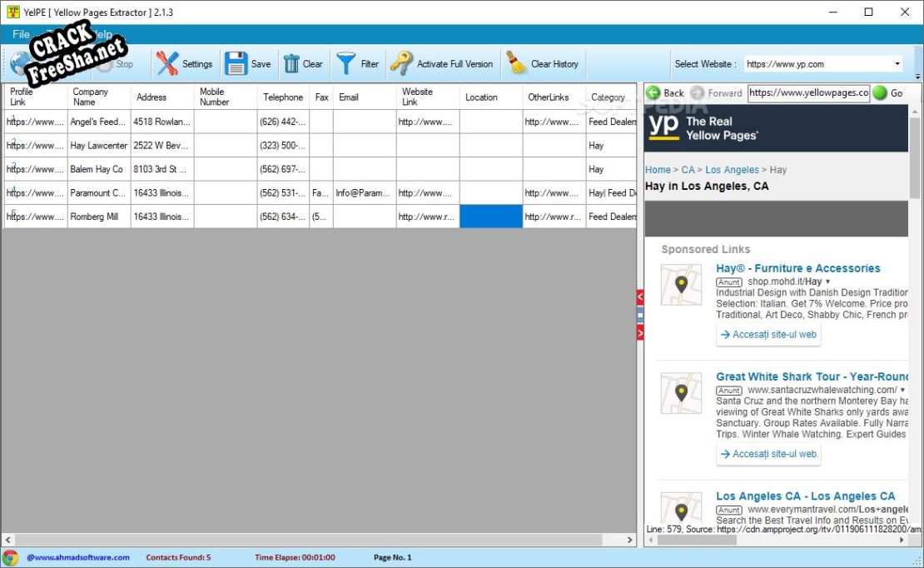Sort by the Telephone column header

click(x=283, y=97)
